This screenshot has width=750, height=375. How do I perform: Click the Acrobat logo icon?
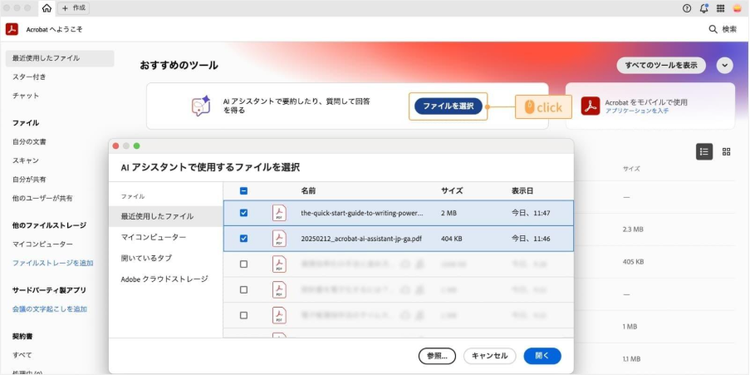tap(12, 29)
